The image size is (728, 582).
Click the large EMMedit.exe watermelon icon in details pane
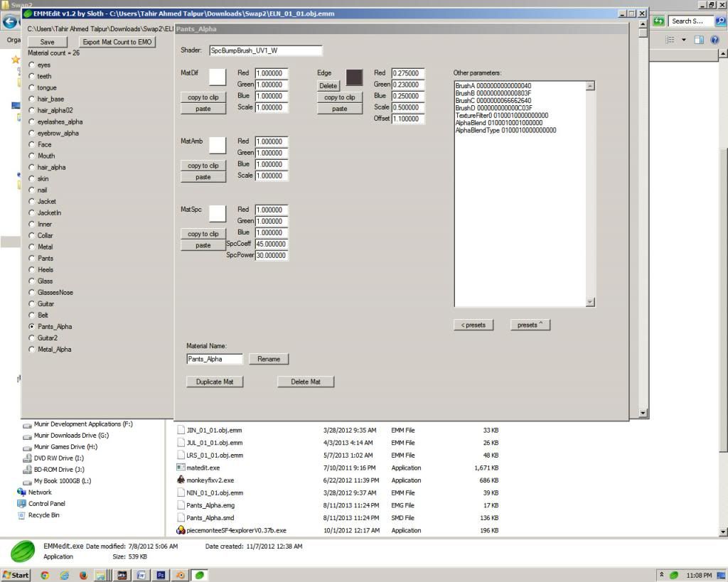[23, 552]
